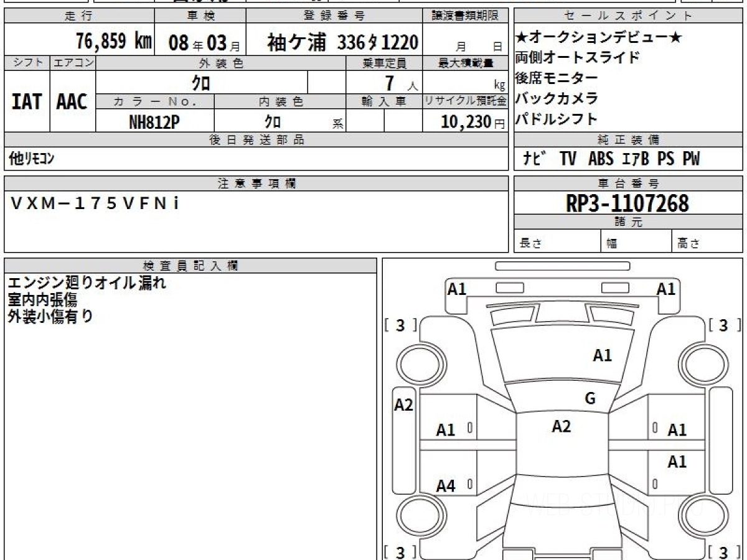Click the 車台番号 header
This screenshot has height=560, width=747.
[629, 184]
